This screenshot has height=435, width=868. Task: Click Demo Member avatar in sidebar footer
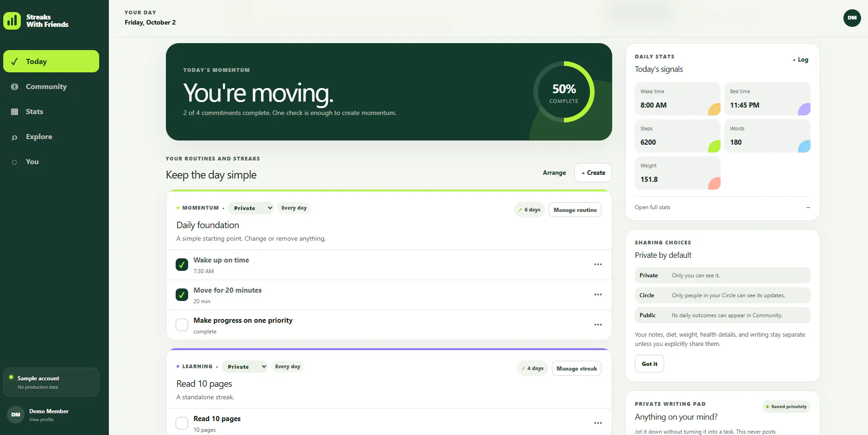click(16, 415)
